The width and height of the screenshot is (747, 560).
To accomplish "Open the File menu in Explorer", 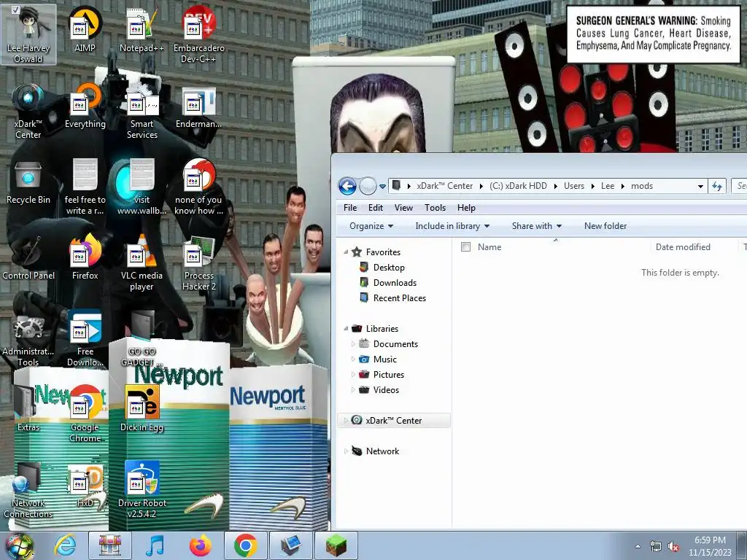I will (x=350, y=208).
